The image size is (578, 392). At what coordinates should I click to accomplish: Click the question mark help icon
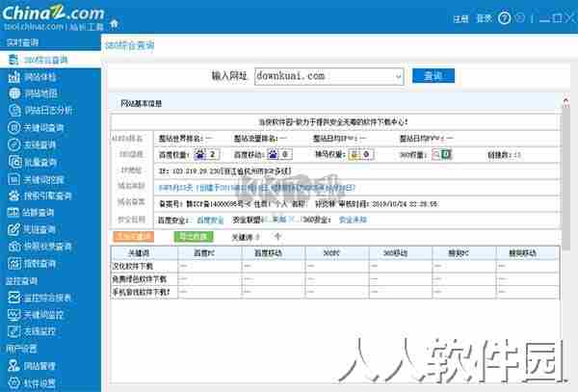pyautogui.click(x=504, y=18)
